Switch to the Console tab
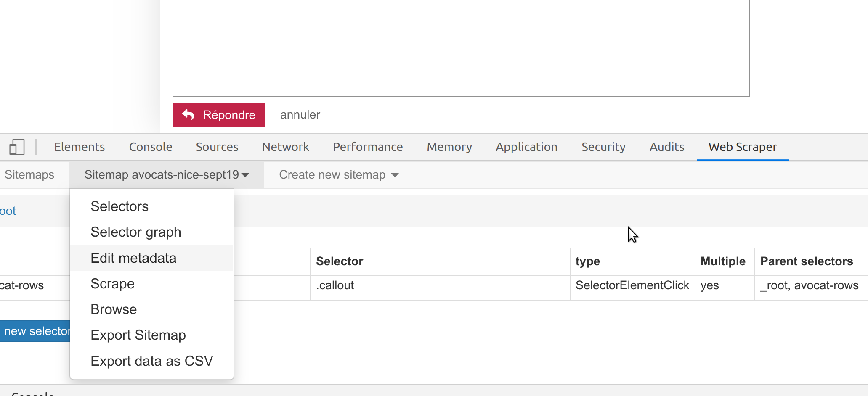Image resolution: width=868 pixels, height=396 pixels. pyautogui.click(x=151, y=147)
